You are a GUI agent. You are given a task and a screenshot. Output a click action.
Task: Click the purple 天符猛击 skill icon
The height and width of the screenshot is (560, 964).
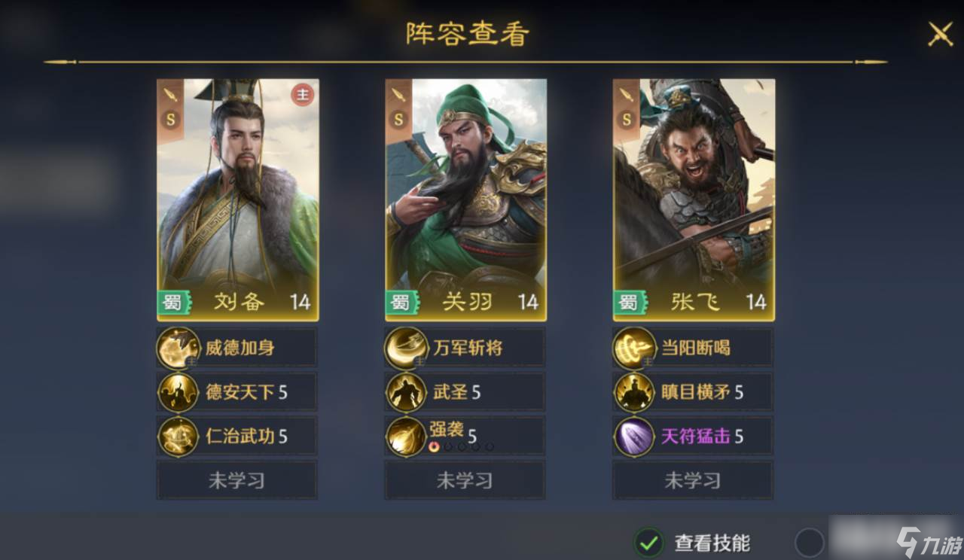point(634,436)
